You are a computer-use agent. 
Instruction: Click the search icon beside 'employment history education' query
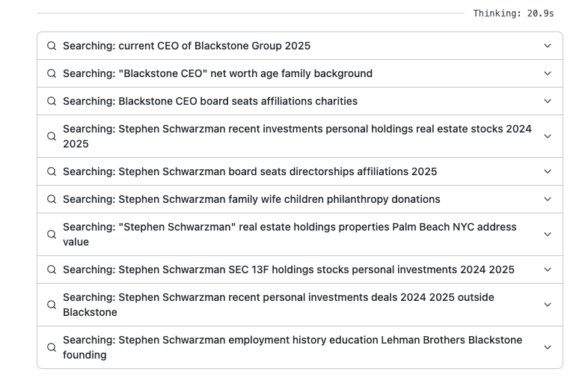pos(52,347)
